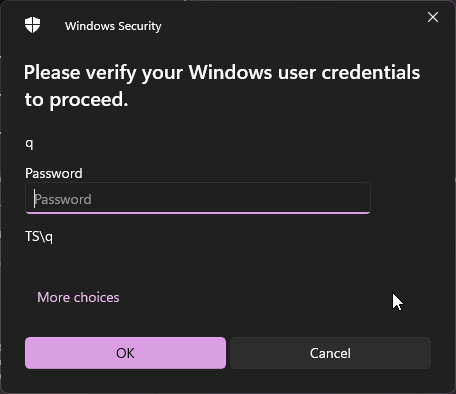
Task: Close the credentials dialog with X
Action: pos(433,17)
